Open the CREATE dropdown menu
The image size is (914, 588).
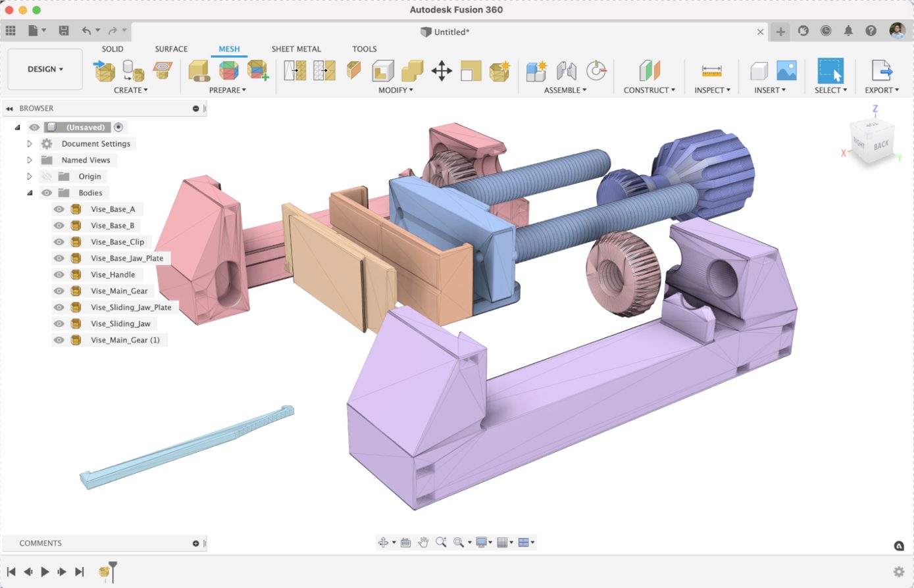(x=130, y=90)
